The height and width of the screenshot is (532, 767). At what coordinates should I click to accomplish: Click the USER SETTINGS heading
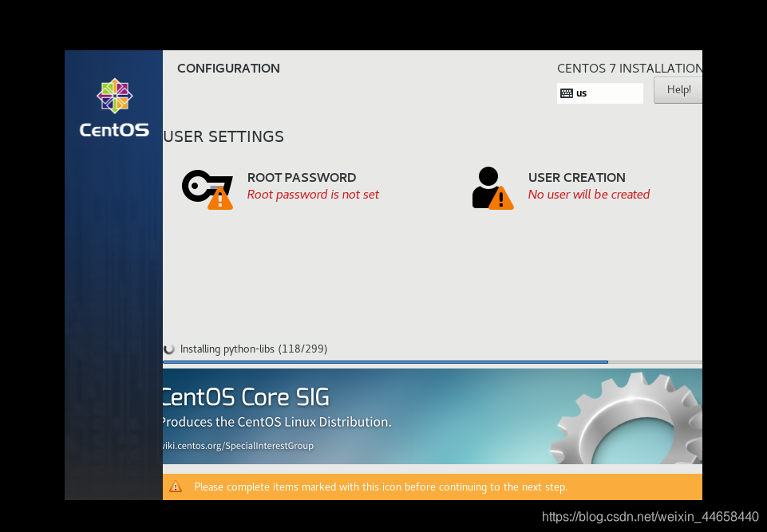pyautogui.click(x=223, y=136)
